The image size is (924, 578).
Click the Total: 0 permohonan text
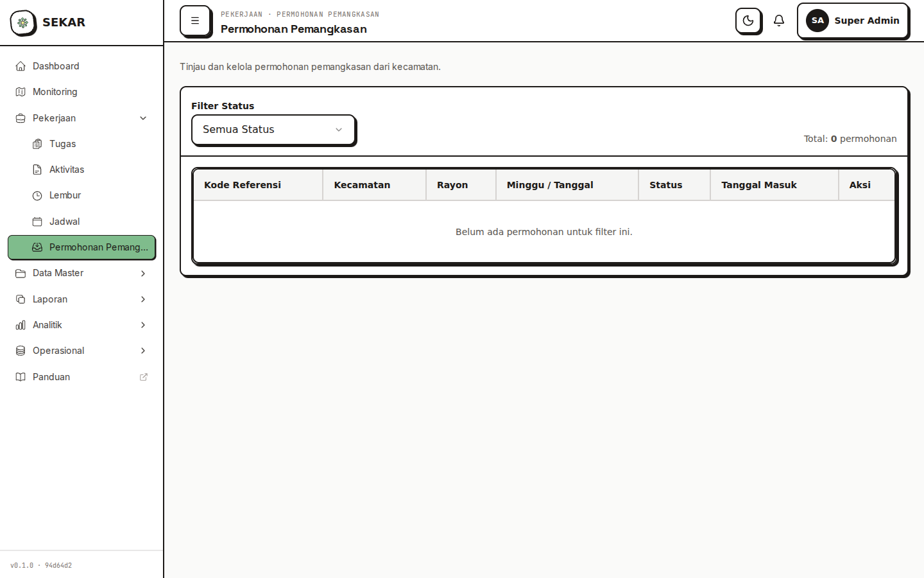coord(850,139)
